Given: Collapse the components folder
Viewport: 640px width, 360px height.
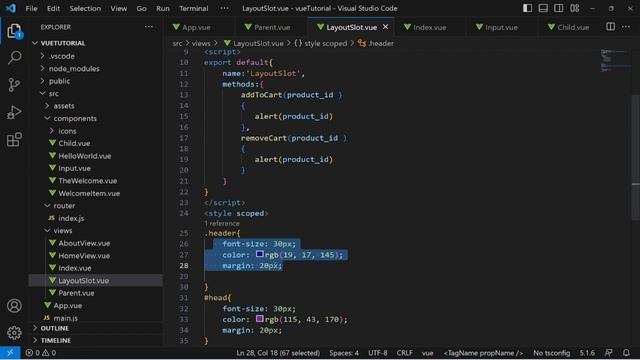Looking at the screenshot, I should 97,118.
